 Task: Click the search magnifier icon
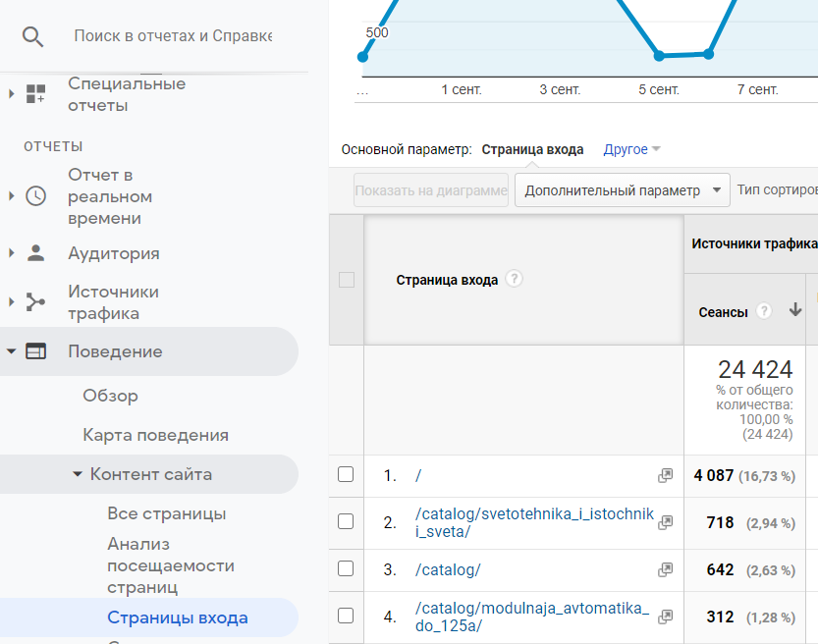(33, 36)
